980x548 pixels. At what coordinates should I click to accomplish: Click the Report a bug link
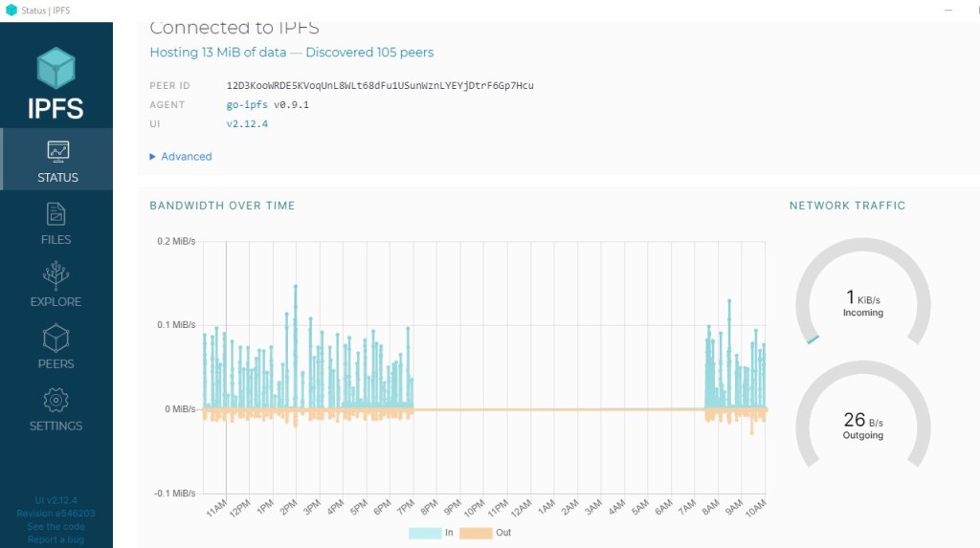coord(56,540)
